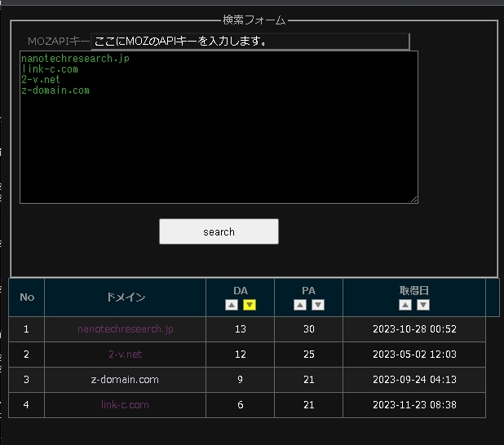Select the z-domain.com table cell
Viewport: 504px width, 445px height.
click(x=125, y=380)
